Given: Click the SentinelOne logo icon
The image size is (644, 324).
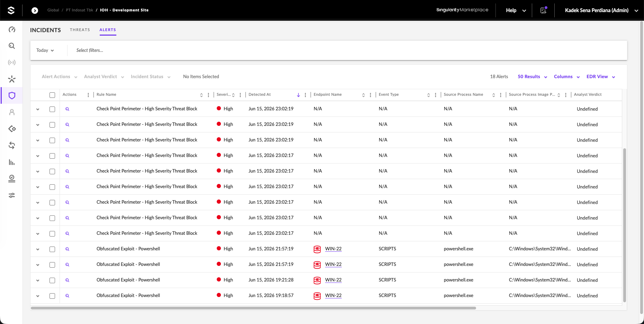Looking at the screenshot, I should [x=11, y=10].
